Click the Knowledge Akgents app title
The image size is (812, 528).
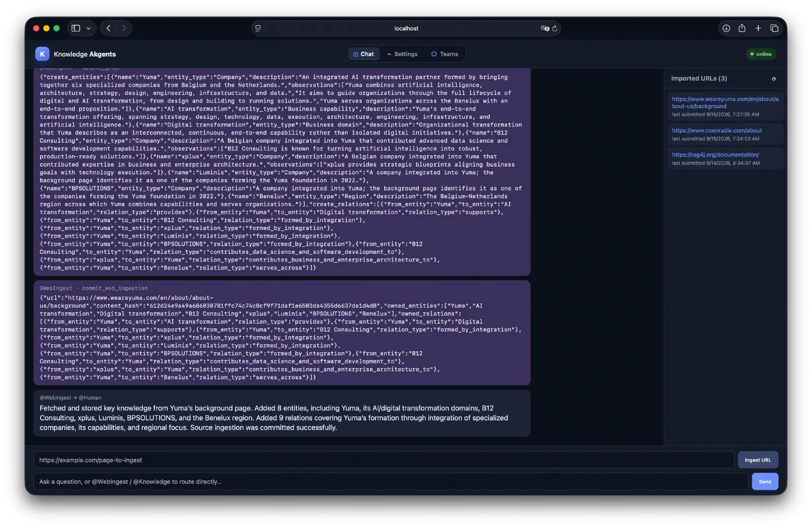85,54
